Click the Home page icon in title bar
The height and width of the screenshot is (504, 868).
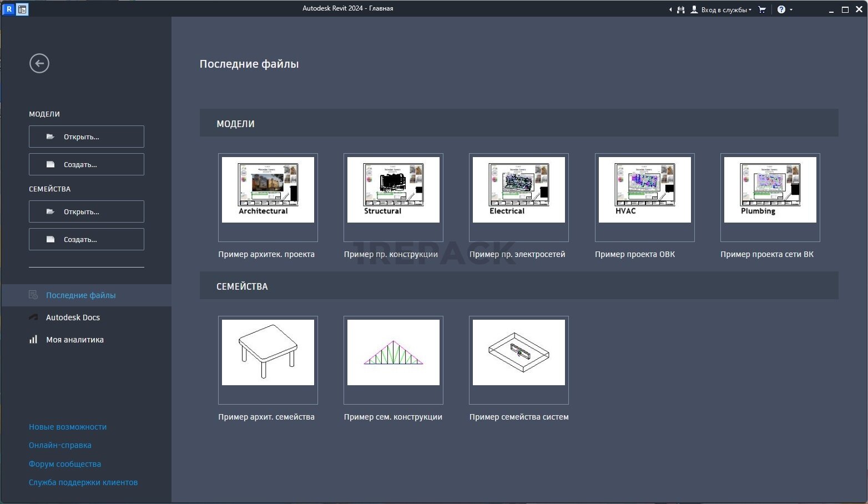[x=22, y=9]
